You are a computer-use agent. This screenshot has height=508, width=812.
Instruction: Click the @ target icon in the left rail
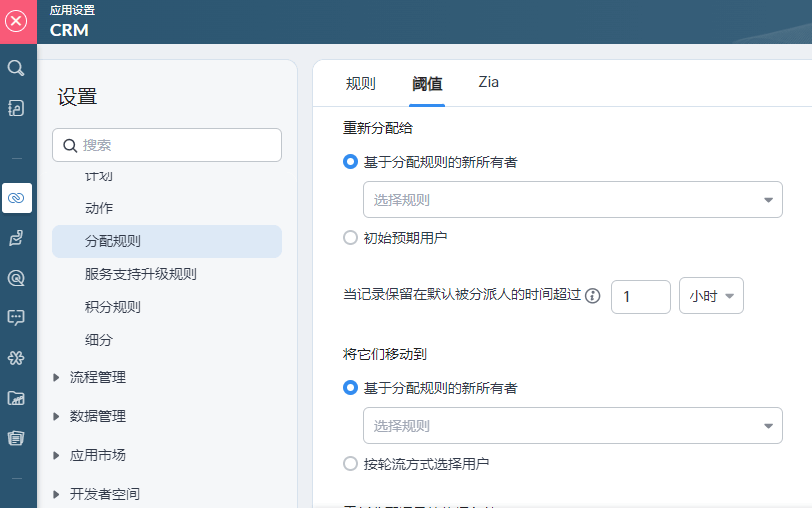coord(16,278)
